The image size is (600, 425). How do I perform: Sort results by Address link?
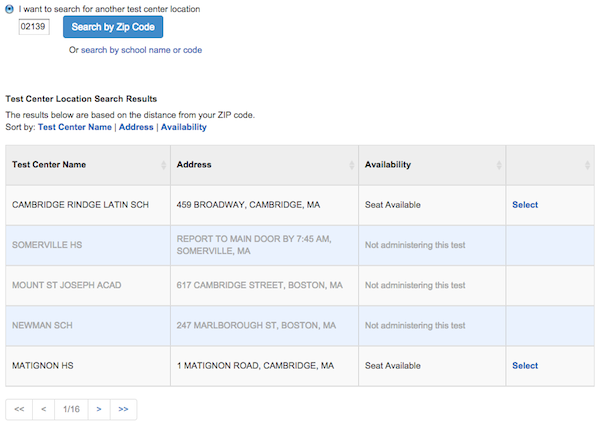coord(136,127)
